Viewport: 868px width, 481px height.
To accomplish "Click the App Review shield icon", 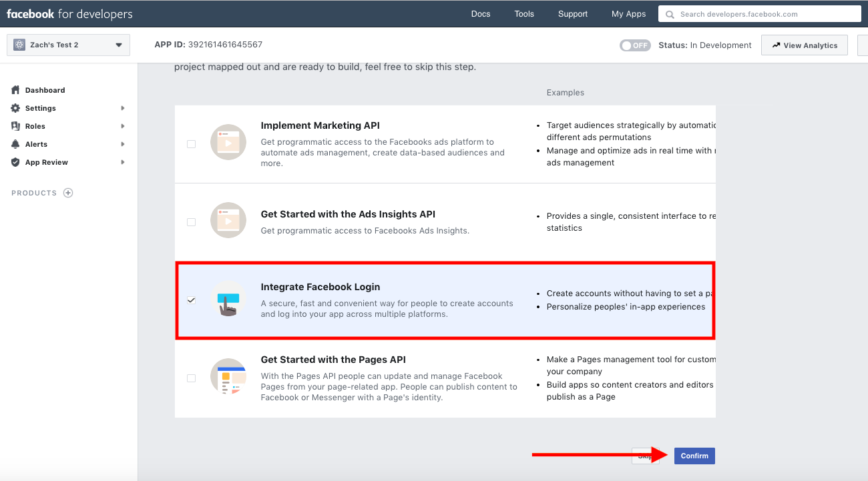I will [x=15, y=162].
